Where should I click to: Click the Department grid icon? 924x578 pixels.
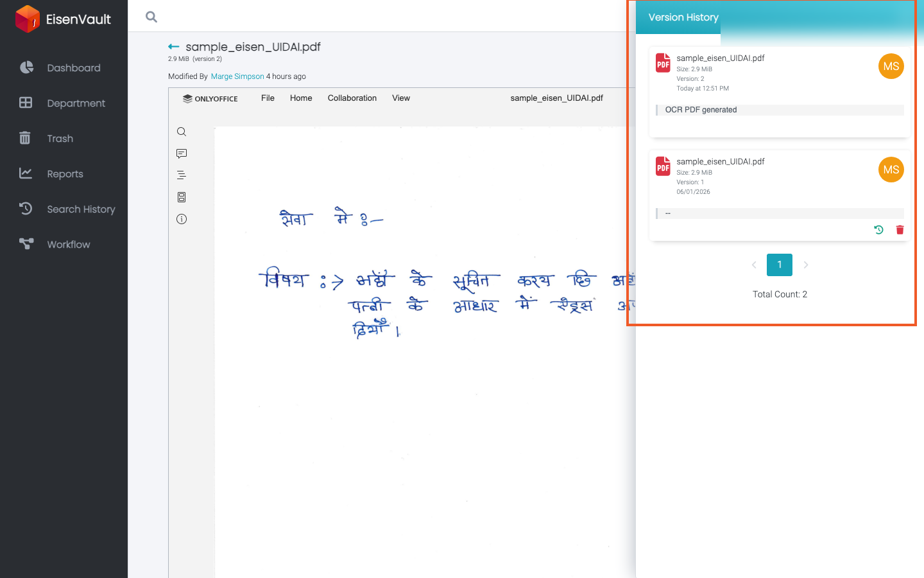pyautogui.click(x=26, y=103)
